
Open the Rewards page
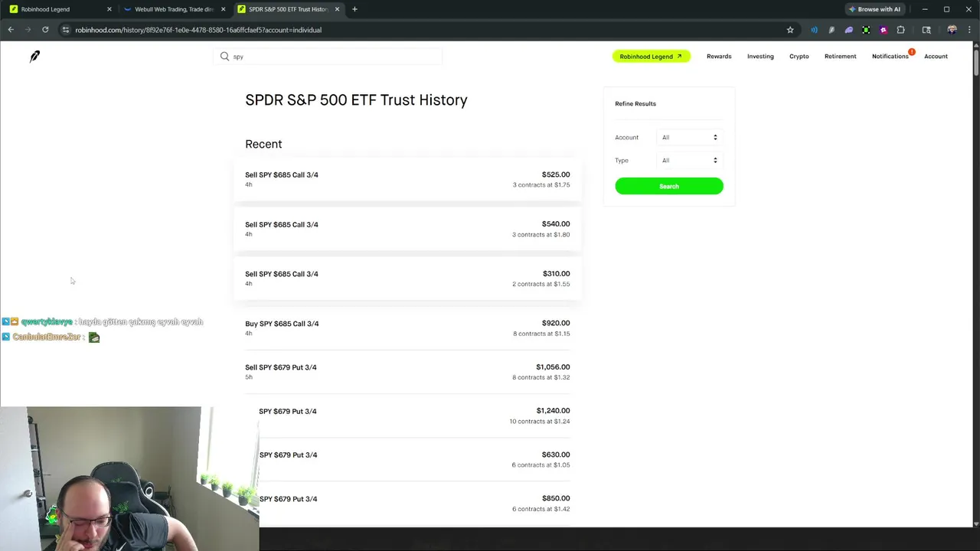click(x=719, y=56)
